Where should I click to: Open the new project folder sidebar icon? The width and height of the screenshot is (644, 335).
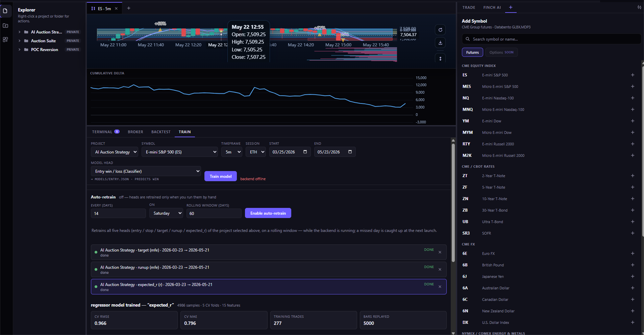pos(5,26)
